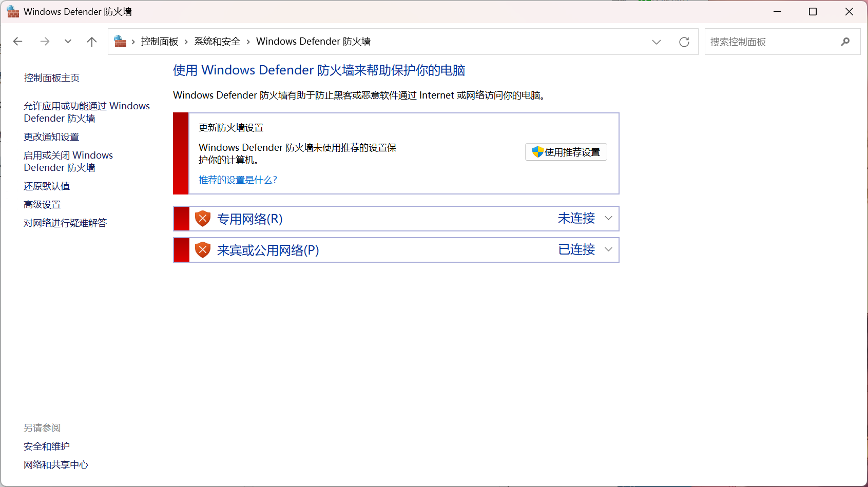Click the search magnifier icon
Screen dimensions: 868x487
[845, 42]
